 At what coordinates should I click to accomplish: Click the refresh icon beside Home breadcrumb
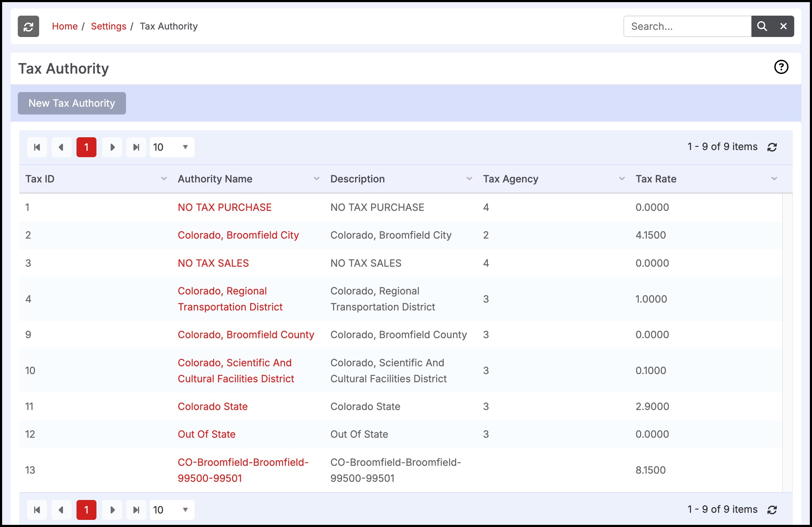point(28,26)
